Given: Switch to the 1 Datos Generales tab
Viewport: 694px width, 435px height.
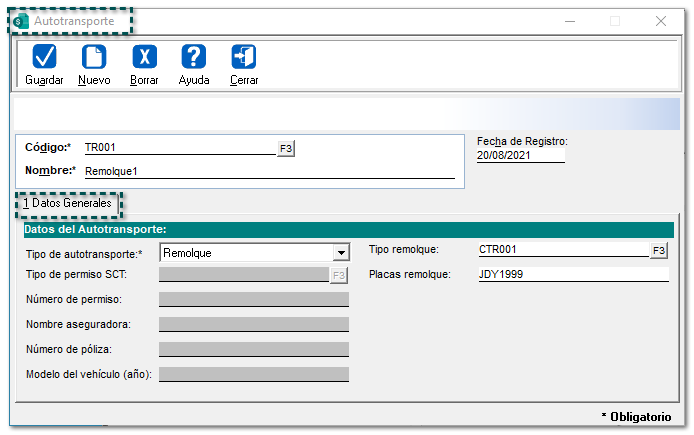Looking at the screenshot, I should tap(68, 204).
